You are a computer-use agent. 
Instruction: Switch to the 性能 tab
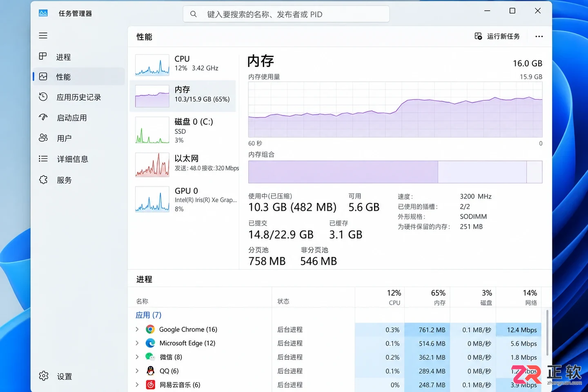tap(79, 76)
